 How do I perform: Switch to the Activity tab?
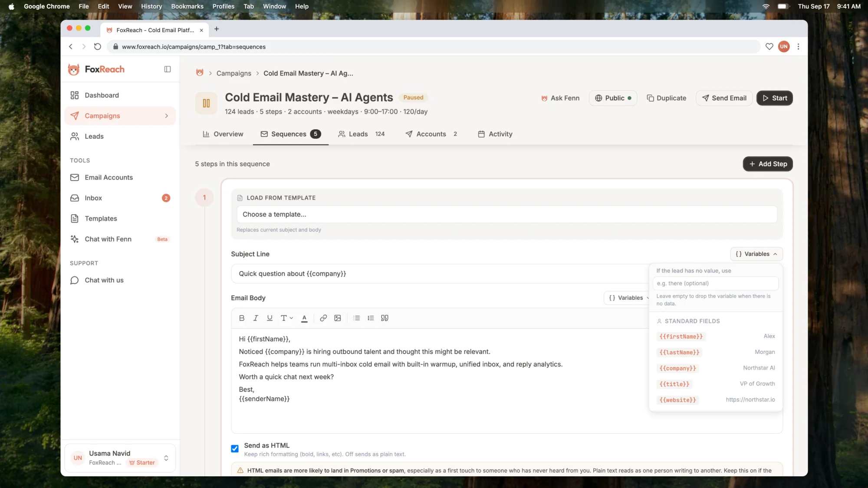point(495,134)
